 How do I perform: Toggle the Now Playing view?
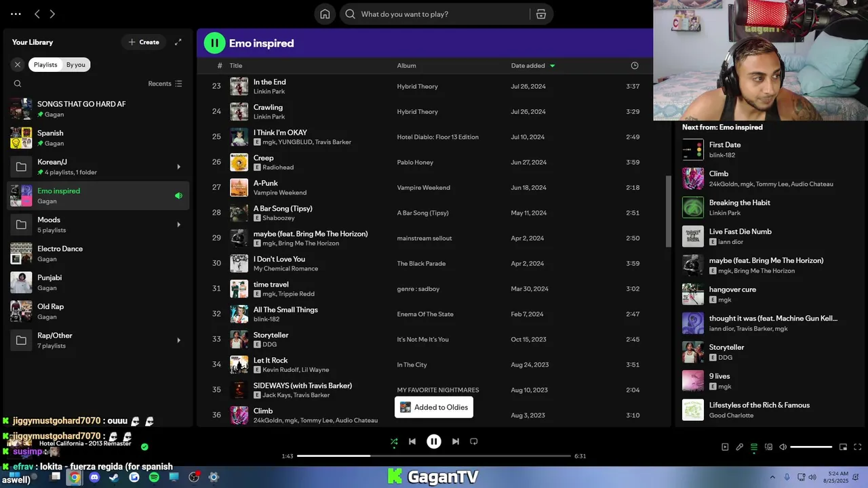(x=725, y=447)
